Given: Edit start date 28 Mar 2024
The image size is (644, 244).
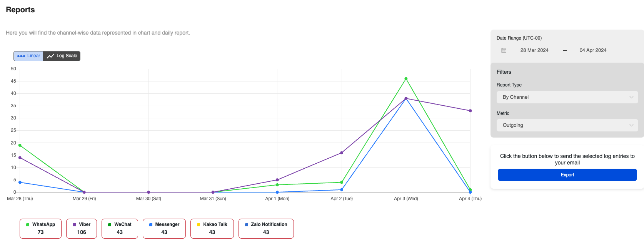Looking at the screenshot, I should pyautogui.click(x=534, y=50).
